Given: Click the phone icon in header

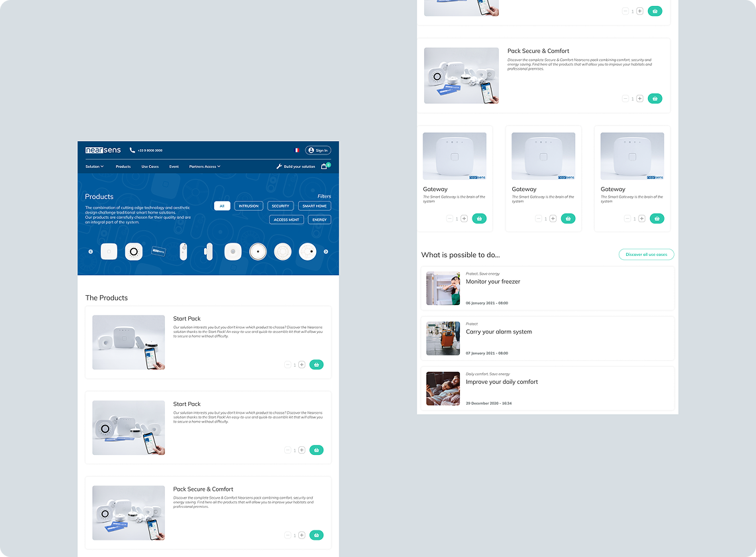Looking at the screenshot, I should (x=132, y=150).
